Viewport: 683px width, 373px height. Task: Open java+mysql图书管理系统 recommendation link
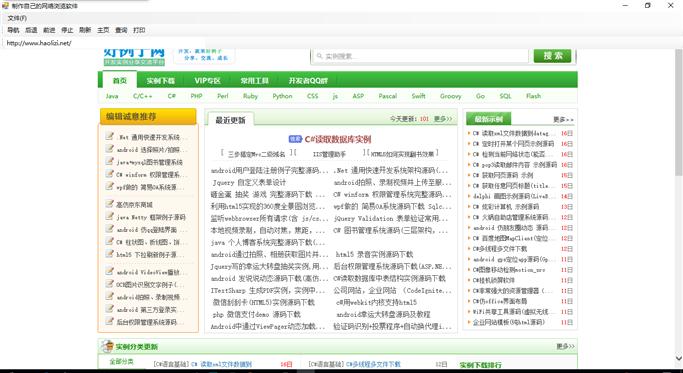tap(149, 163)
